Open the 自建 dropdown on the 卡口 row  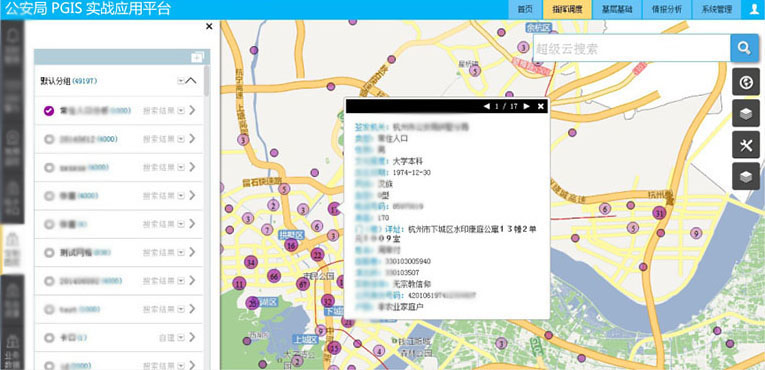181,338
